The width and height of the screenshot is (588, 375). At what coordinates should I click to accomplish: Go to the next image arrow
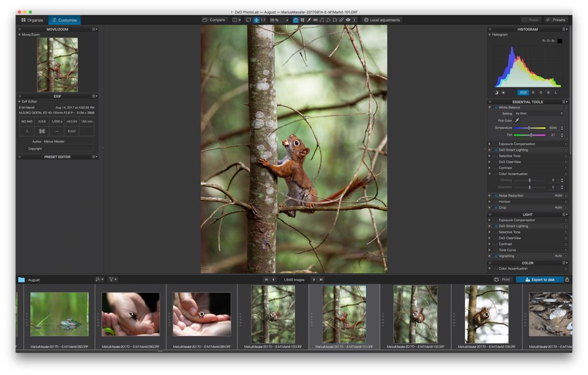click(x=314, y=280)
